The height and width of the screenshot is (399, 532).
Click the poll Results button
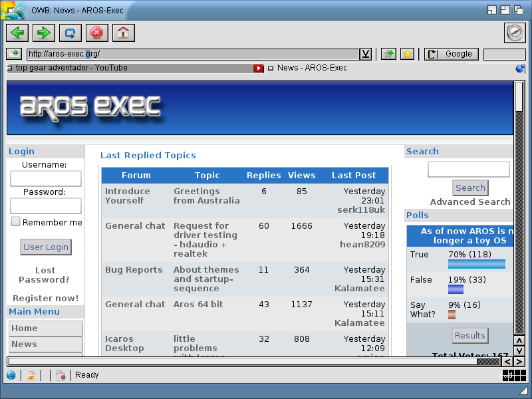[x=470, y=336]
